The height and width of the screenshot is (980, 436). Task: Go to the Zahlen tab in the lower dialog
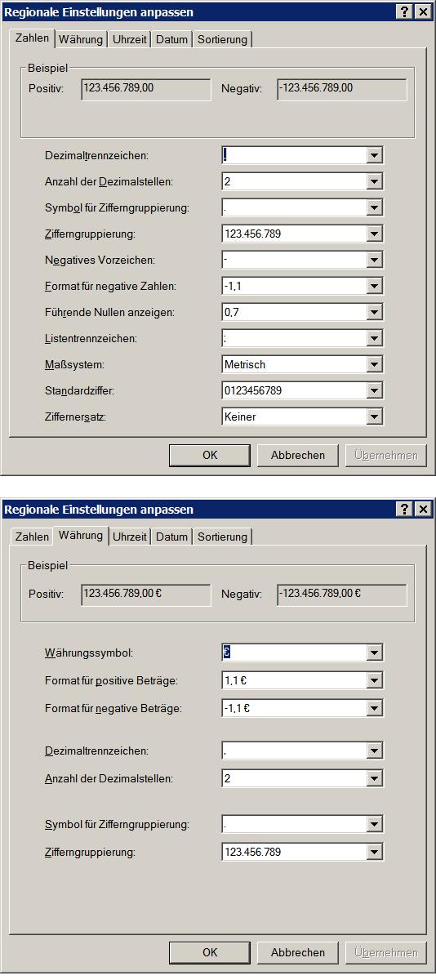click(x=32, y=537)
